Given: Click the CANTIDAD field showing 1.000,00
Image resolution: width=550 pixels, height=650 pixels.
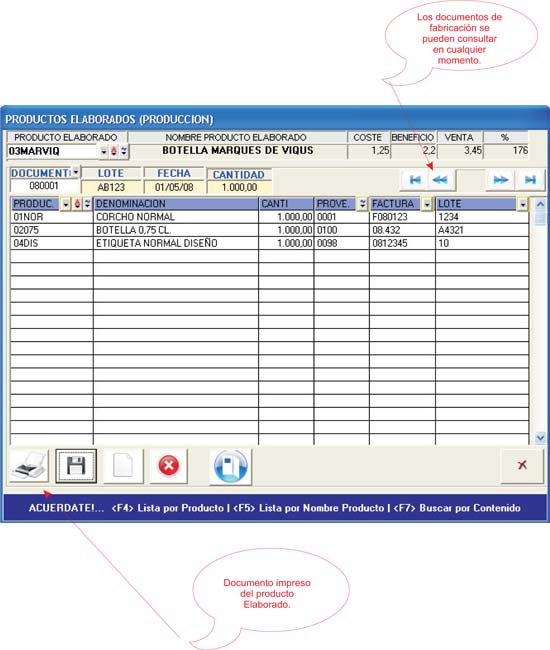Looking at the screenshot, I should [x=240, y=187].
